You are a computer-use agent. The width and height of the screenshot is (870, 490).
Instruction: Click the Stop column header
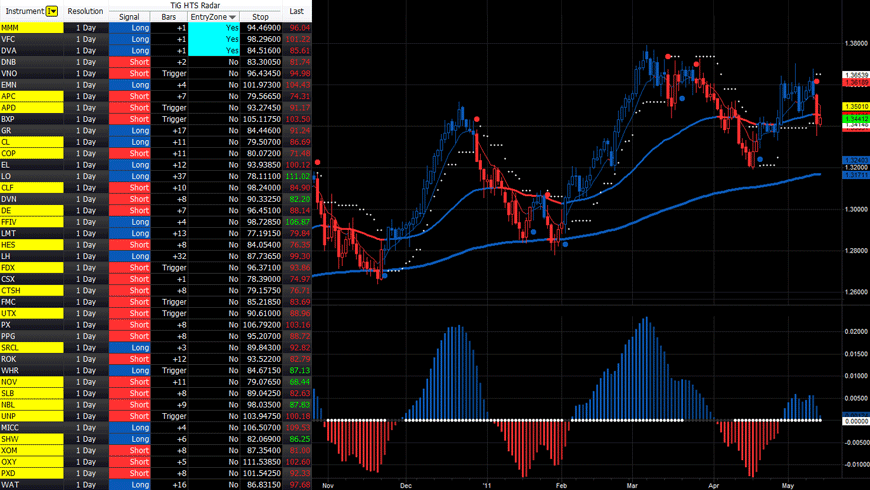[x=260, y=17]
